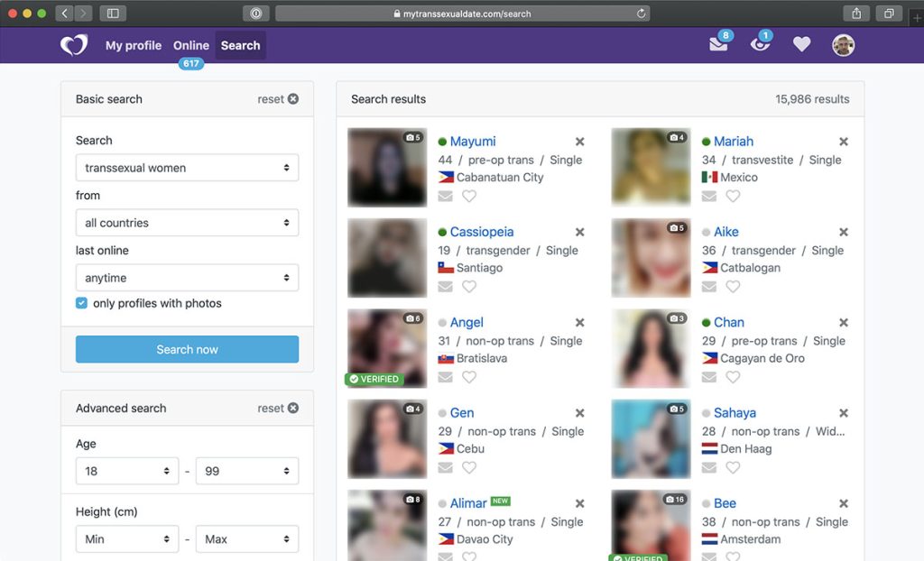
Task: Open the favorites heart in header
Action: [x=801, y=44]
